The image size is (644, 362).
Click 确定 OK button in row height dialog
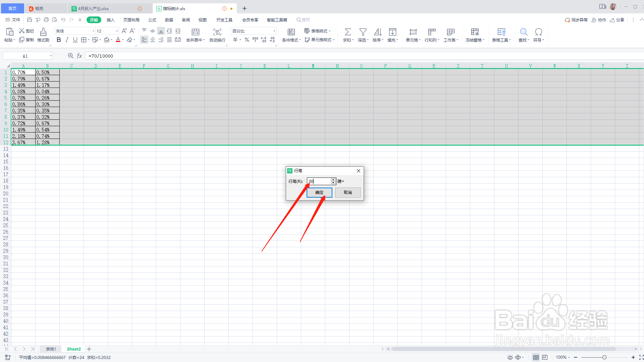tap(319, 193)
